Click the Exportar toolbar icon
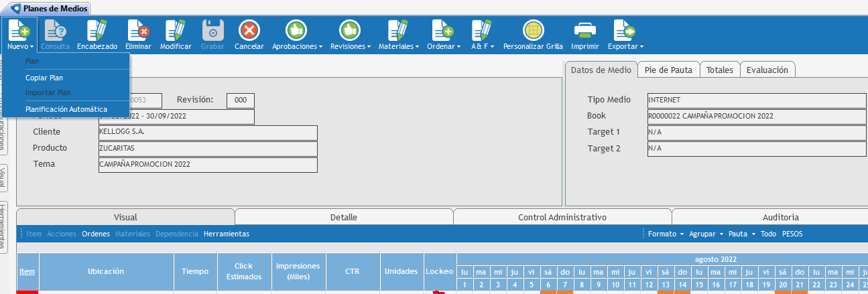This screenshot has width=868, height=294. click(625, 31)
